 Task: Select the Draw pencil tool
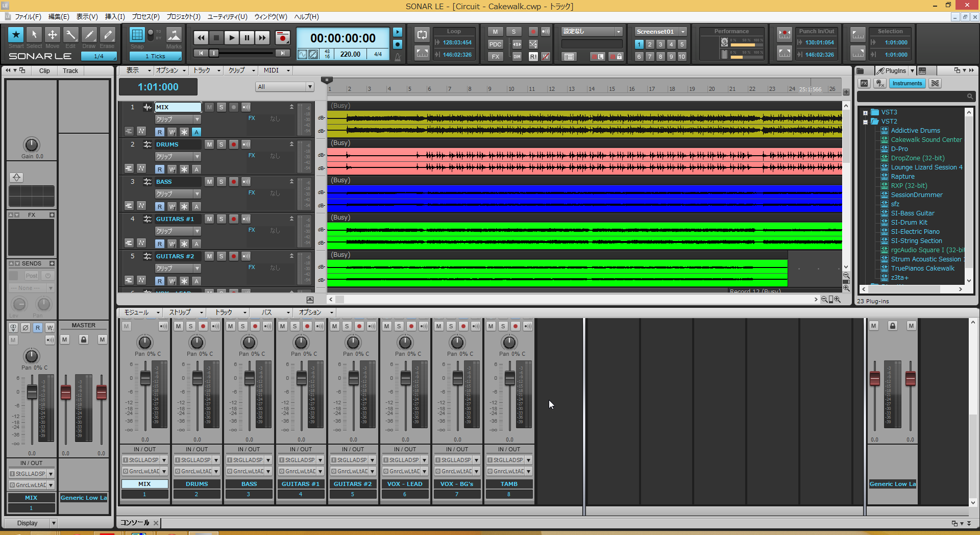[89, 35]
